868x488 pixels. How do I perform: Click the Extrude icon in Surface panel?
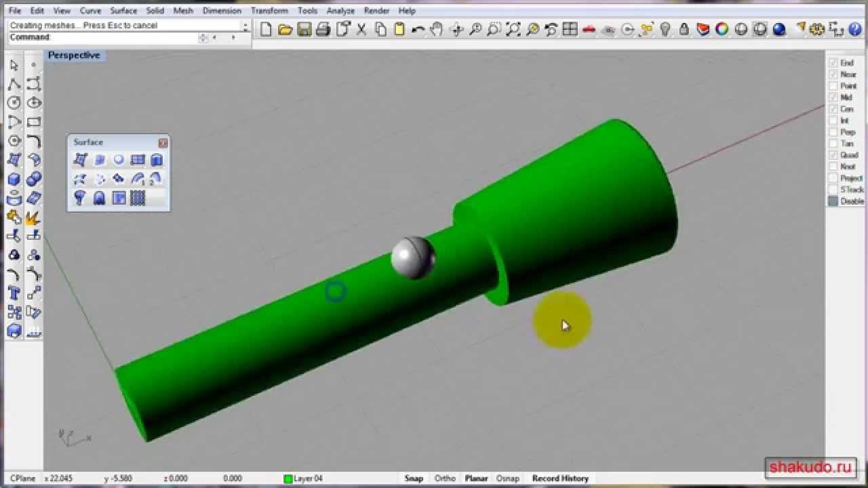(x=157, y=160)
